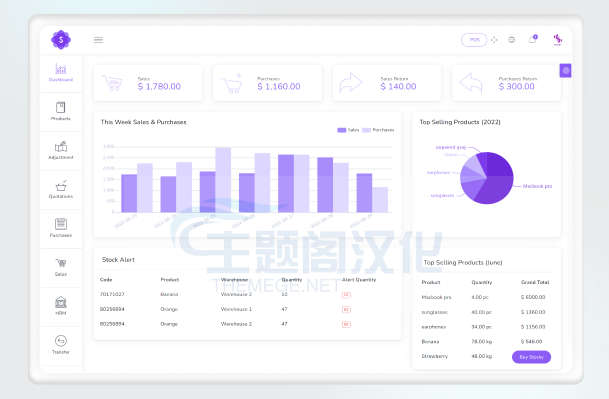This screenshot has height=399, width=609.
Task: Click the Top Selling Products (2022) title
Action: (x=460, y=122)
